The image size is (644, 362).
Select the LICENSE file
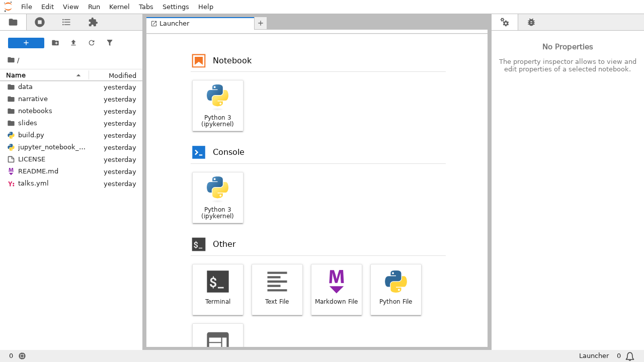pyautogui.click(x=71, y=159)
